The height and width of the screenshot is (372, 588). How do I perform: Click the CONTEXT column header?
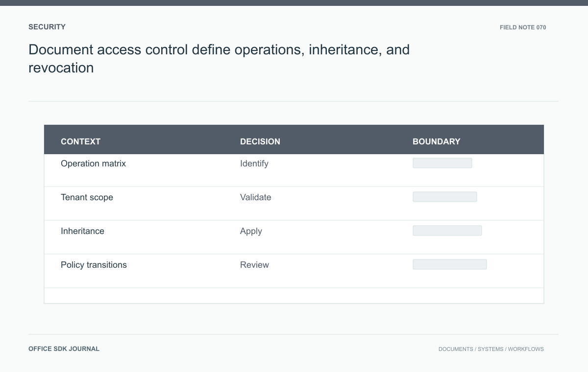tap(80, 141)
